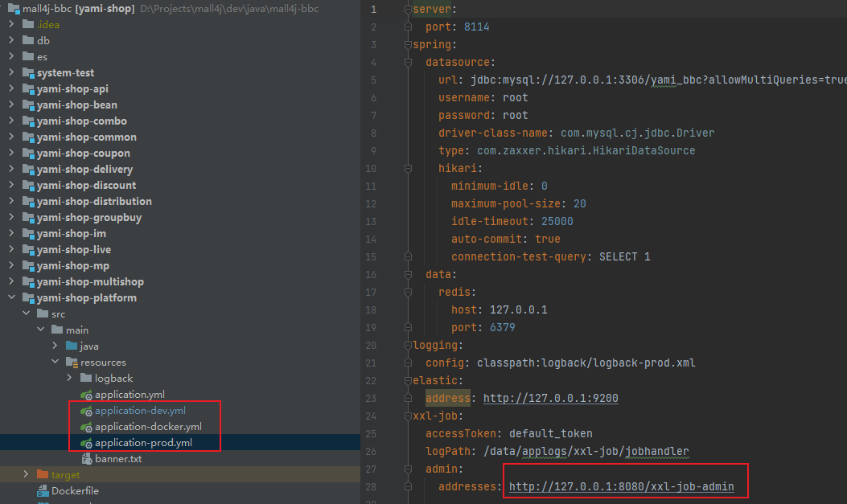This screenshot has height=504, width=847.
Task: Click the application-docker.yml file icon
Action: (x=87, y=427)
